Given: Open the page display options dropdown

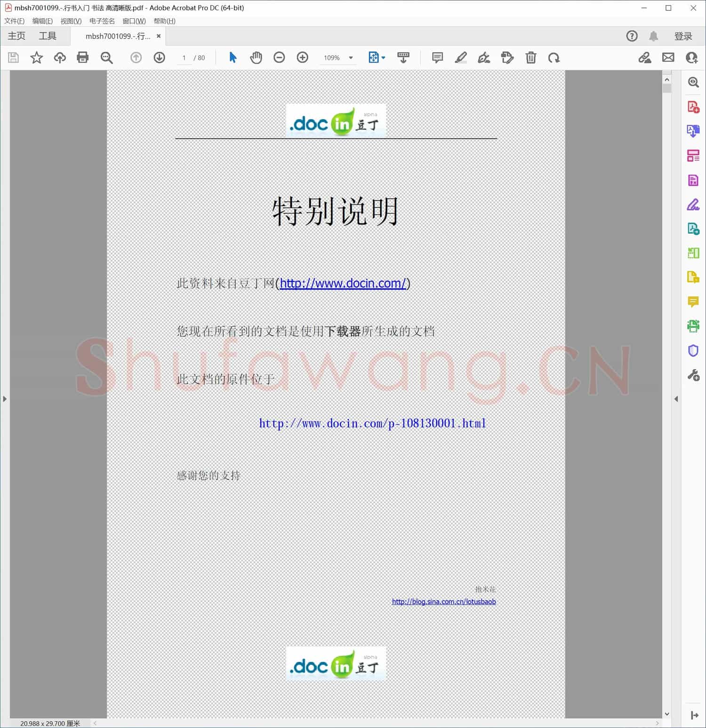Looking at the screenshot, I should click(x=377, y=57).
